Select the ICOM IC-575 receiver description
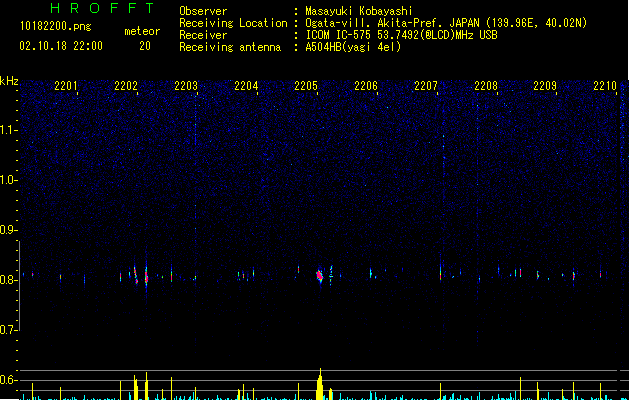The height and width of the screenshot is (400, 629). (401, 35)
